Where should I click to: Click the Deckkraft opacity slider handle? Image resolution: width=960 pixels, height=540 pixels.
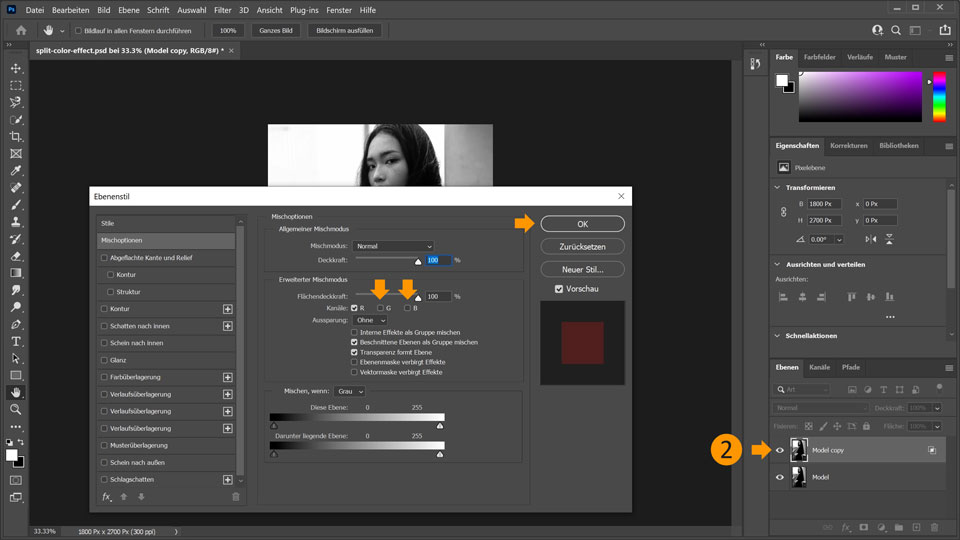coord(418,262)
